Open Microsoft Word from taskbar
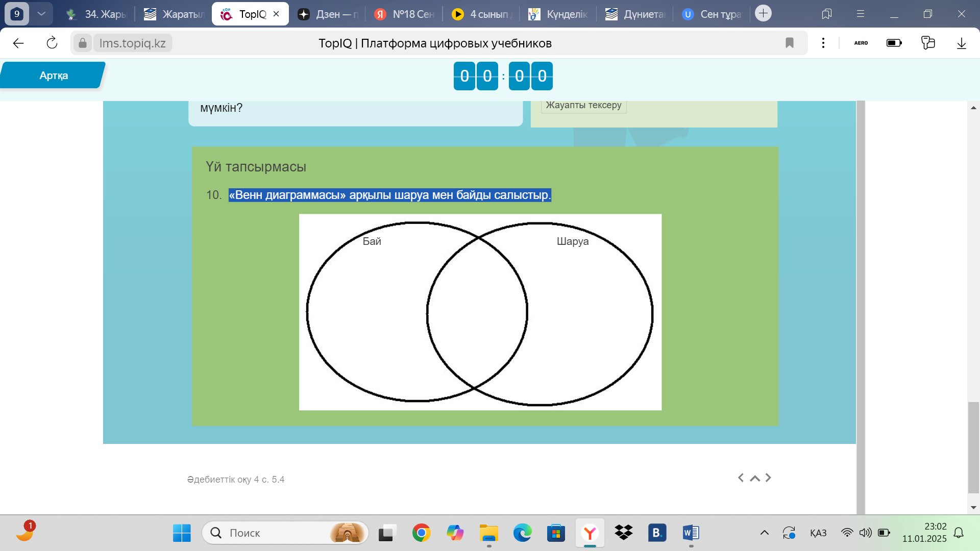Viewport: 980px width, 551px height. coord(690,533)
